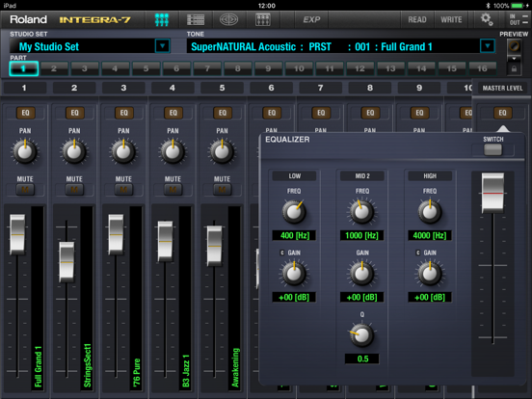Open the Master Level EQ button
Image resolution: width=532 pixels, height=399 pixels.
(x=502, y=113)
